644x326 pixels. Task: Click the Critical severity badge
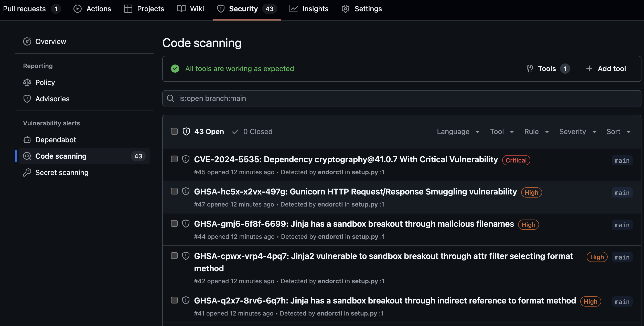click(x=516, y=160)
